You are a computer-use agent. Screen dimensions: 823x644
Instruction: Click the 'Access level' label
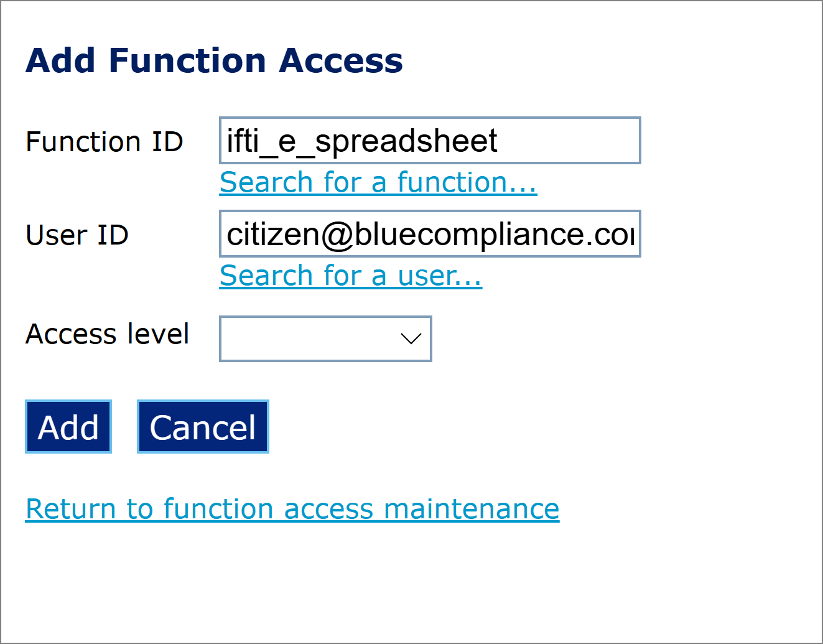click(107, 334)
